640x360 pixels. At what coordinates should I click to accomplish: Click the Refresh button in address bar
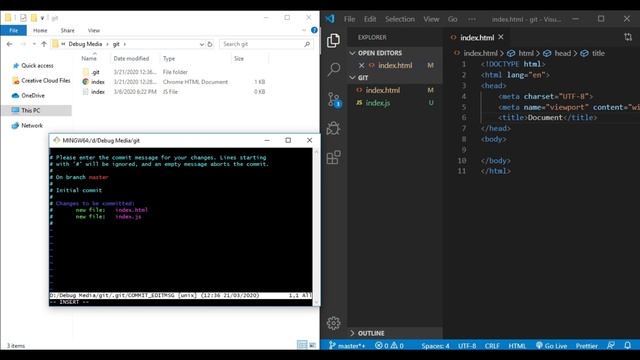pos(210,44)
